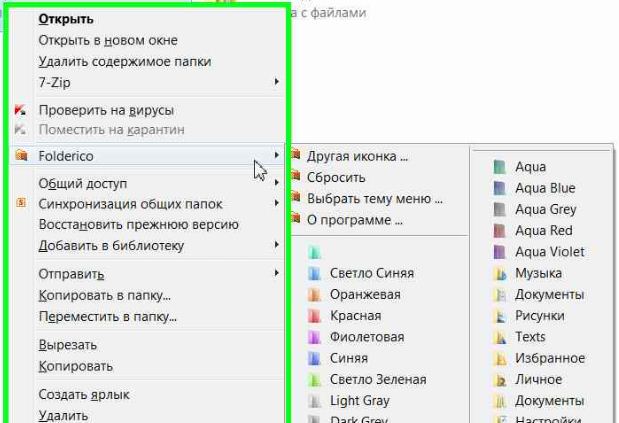Choose the Aqua Grey folder icon
The height and width of the screenshot is (423, 619).
coord(500,210)
